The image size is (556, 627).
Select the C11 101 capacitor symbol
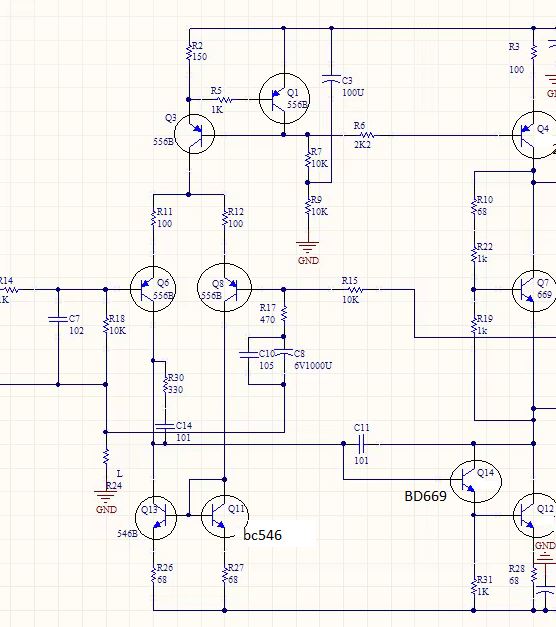click(x=361, y=444)
